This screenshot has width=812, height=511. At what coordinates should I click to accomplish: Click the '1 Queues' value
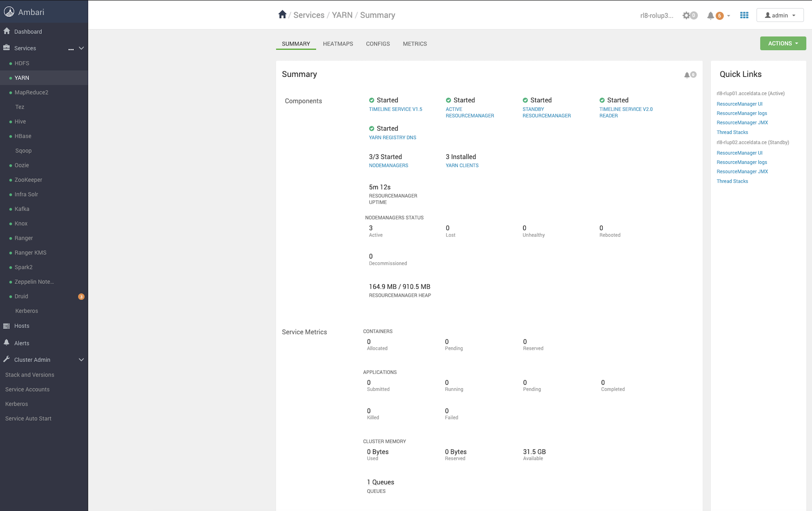tap(380, 482)
